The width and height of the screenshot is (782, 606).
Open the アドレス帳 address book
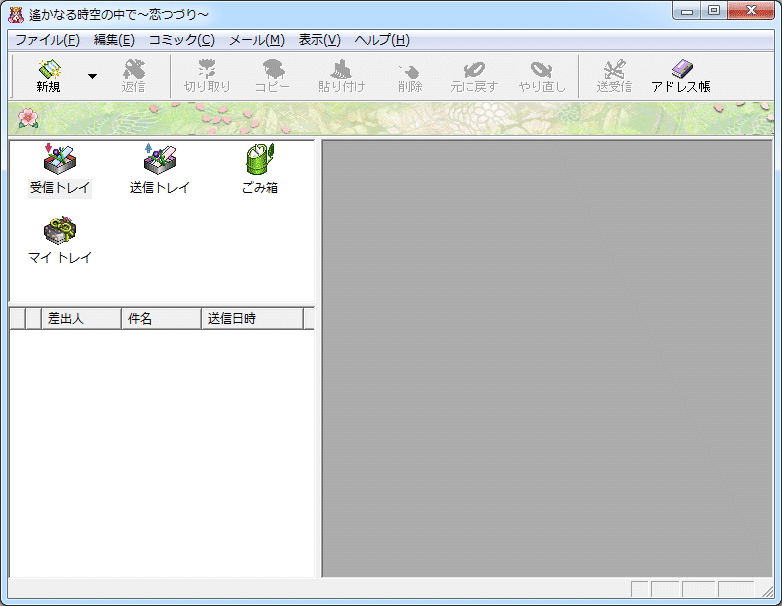tap(681, 76)
